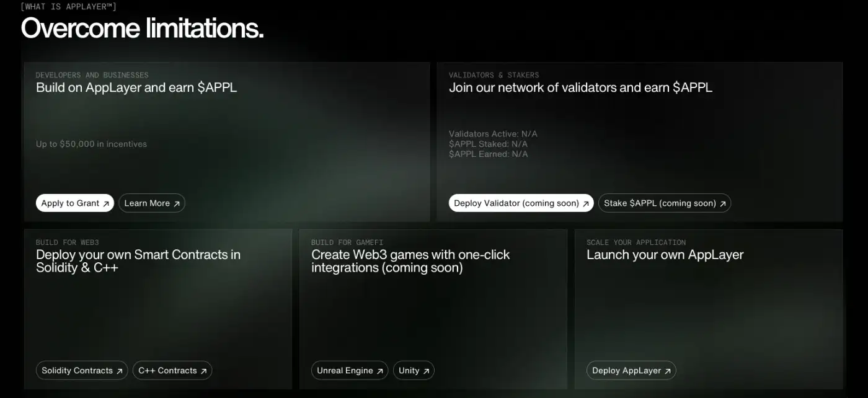Click the BUILD FOR GAMEFI label
Screen dimensions: 868x398
[x=348, y=242]
